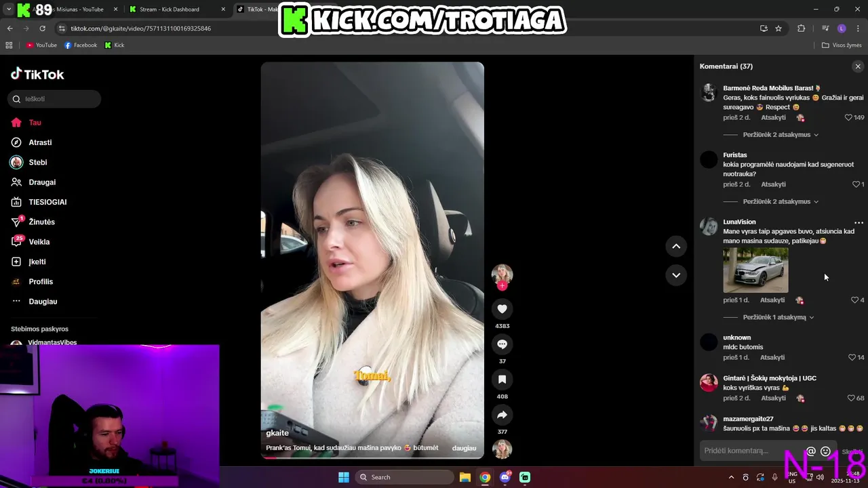Expand video caption with daugiau
This screenshot has width=868, height=488.
(x=464, y=449)
